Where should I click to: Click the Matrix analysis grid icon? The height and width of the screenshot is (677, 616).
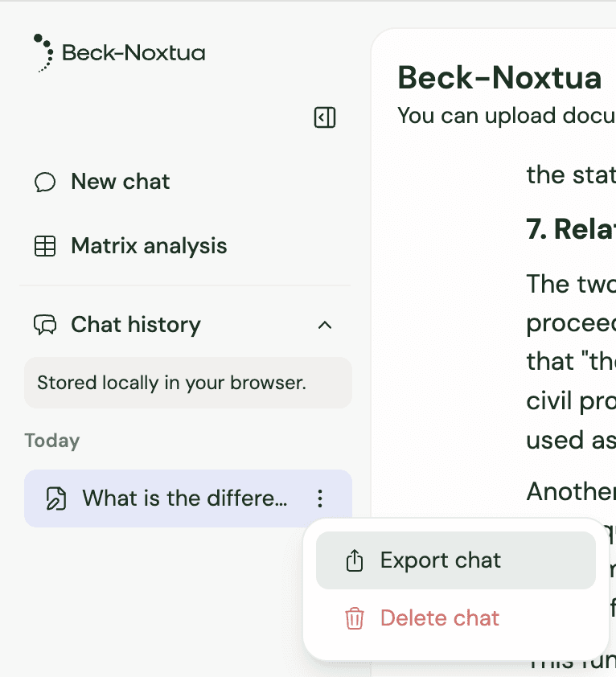pos(45,246)
